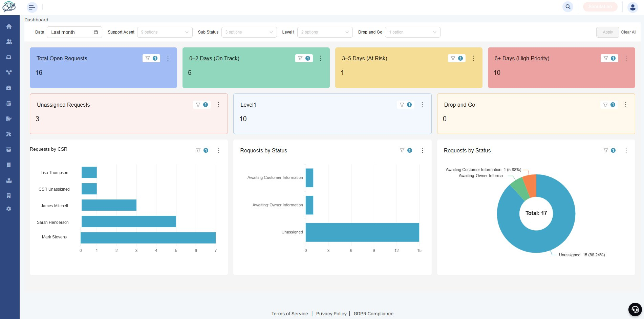Open more options on 6+ Days card
The height and width of the screenshot is (319, 644).
pos(626,58)
